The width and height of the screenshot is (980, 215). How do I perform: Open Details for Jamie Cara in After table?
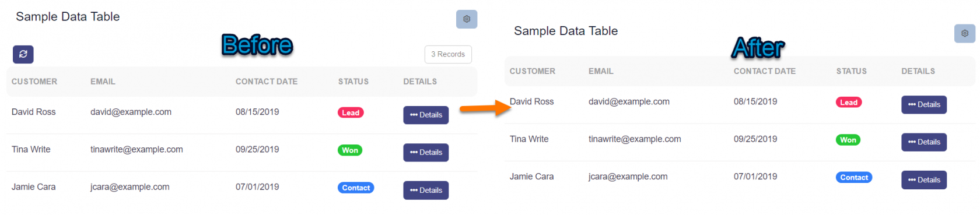pyautogui.click(x=924, y=179)
